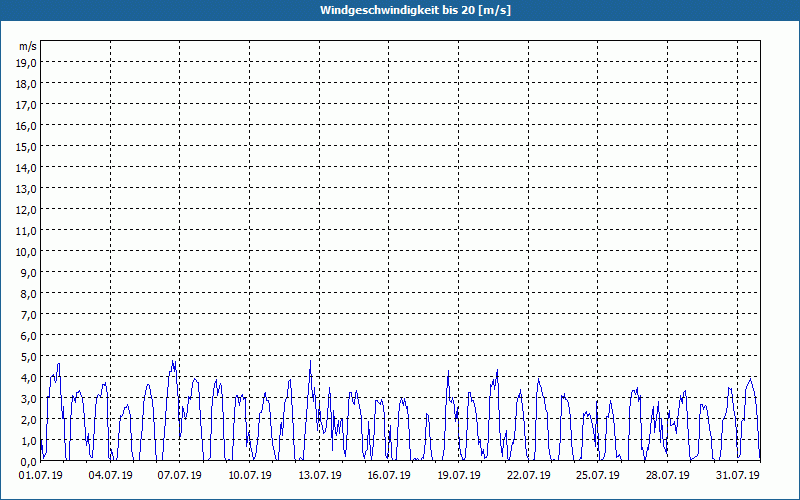Viewport: 800px width, 500px height.
Task: Select the 10,0 y-axis tick label
Action: [x=27, y=251]
